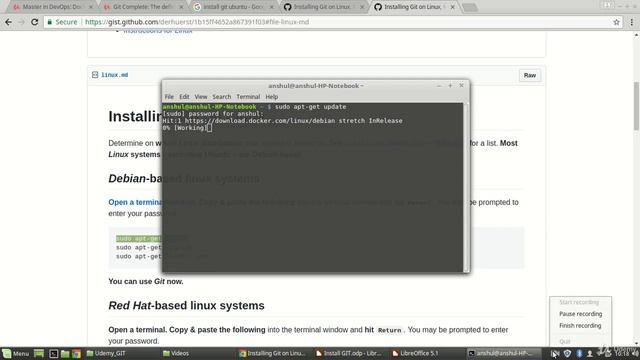The height and width of the screenshot is (360, 640).
Task: Open the Terminal Search menu
Action: coord(222,97)
